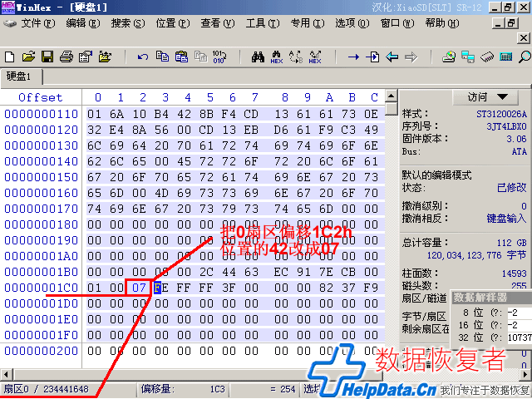Open the file properties toolbar icon
The height and width of the screenshot is (399, 532).
[86, 57]
